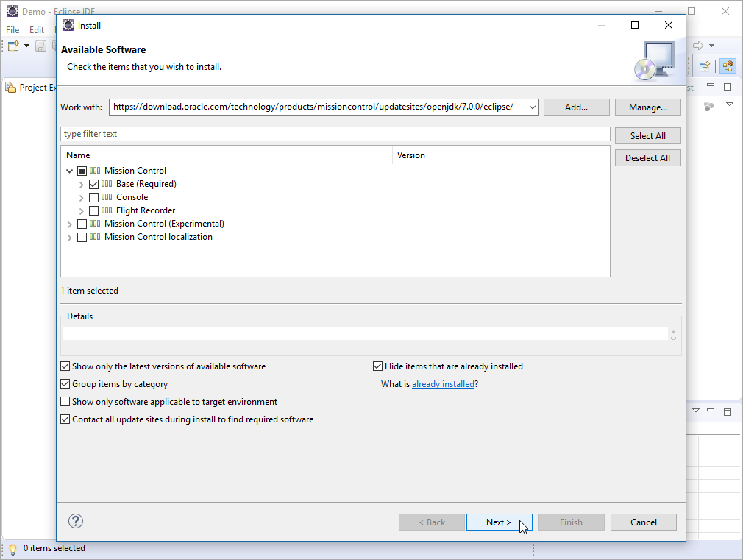Click the Next button

coord(499,522)
